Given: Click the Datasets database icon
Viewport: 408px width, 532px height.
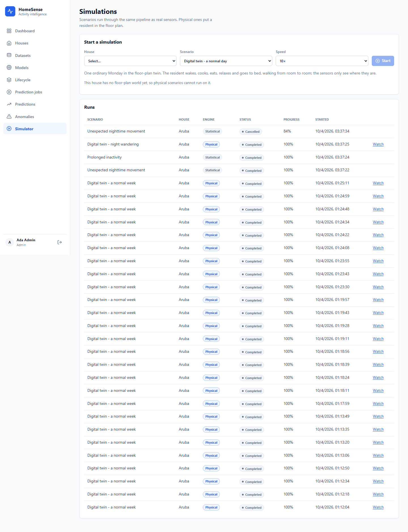Looking at the screenshot, I should pyautogui.click(x=9, y=55).
